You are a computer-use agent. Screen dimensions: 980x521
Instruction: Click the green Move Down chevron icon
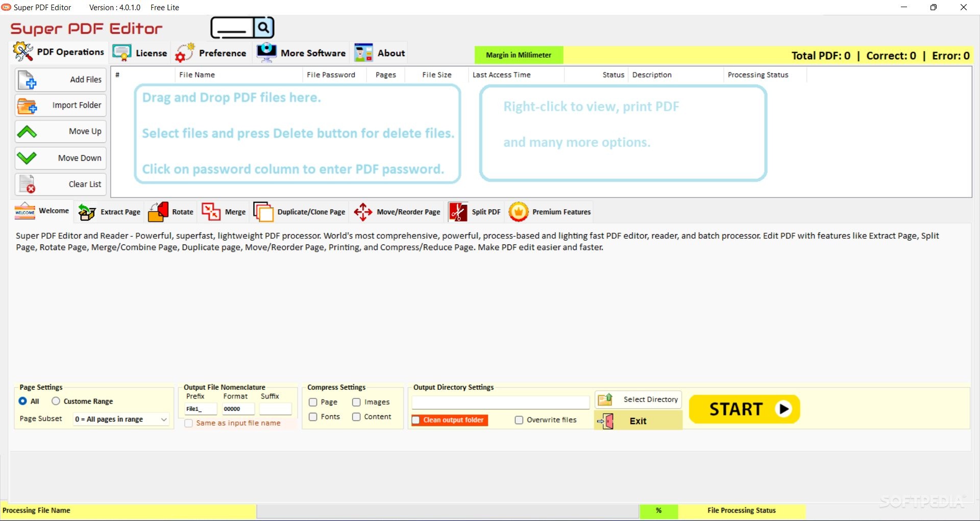(27, 158)
